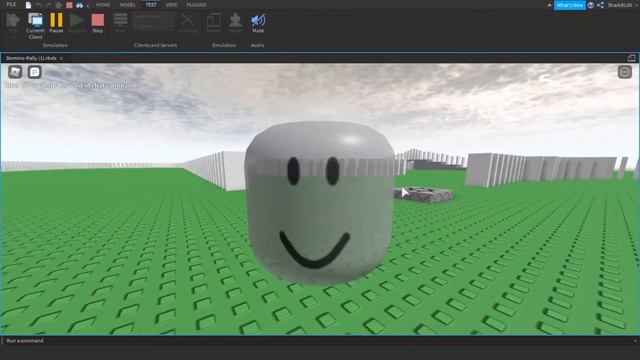Click the Device emulation icon
The width and height of the screenshot is (640, 360).
pyautogui.click(x=213, y=22)
